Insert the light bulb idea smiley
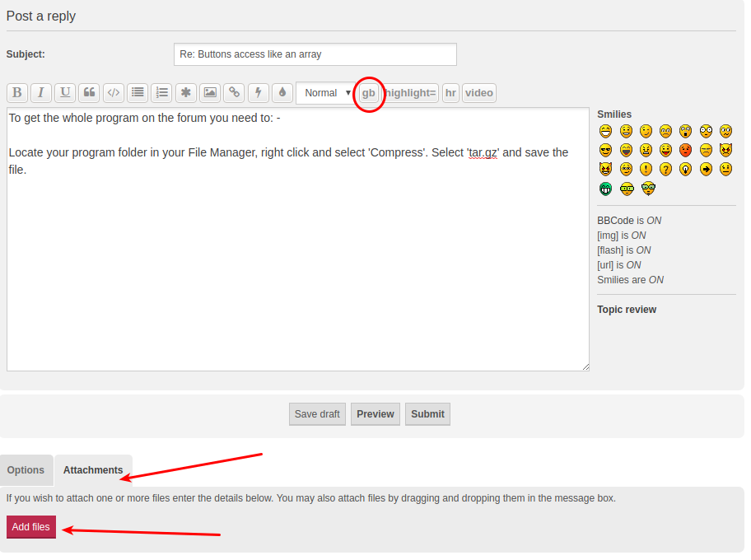The width and height of the screenshot is (751, 560). click(685, 169)
